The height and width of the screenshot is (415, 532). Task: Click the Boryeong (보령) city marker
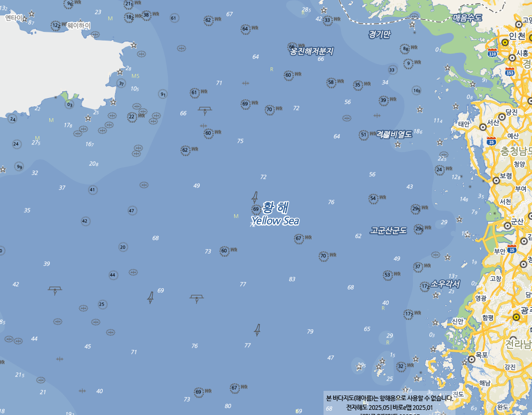[x=496, y=180]
